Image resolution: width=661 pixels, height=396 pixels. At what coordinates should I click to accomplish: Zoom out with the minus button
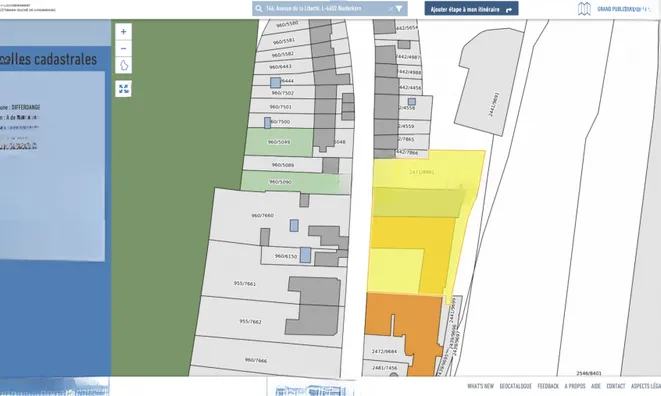coord(124,48)
